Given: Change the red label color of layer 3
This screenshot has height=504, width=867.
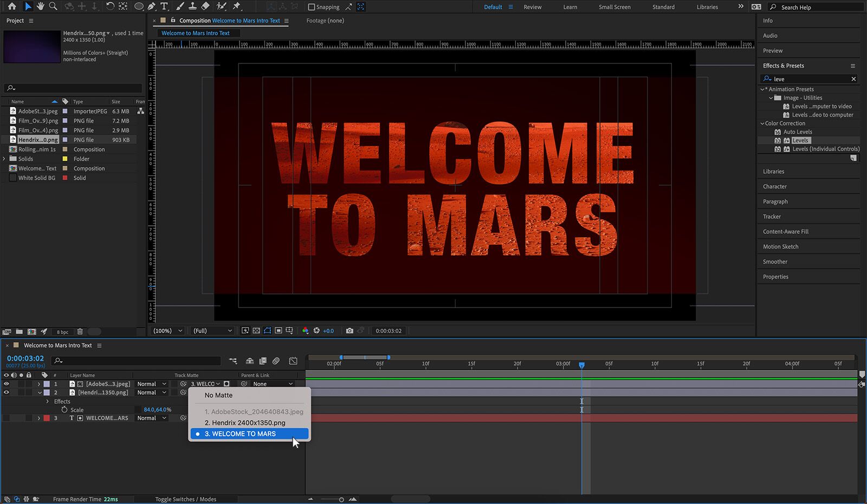Looking at the screenshot, I should point(46,417).
